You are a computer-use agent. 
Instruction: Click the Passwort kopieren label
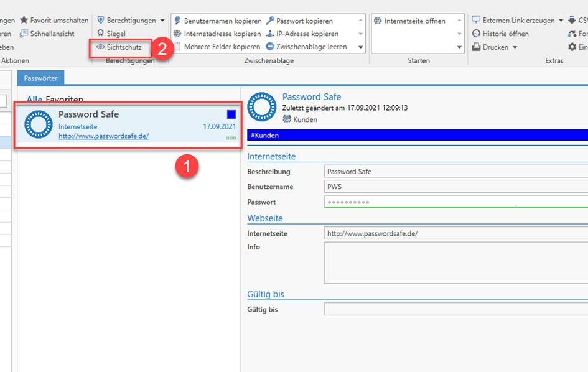[304, 21]
